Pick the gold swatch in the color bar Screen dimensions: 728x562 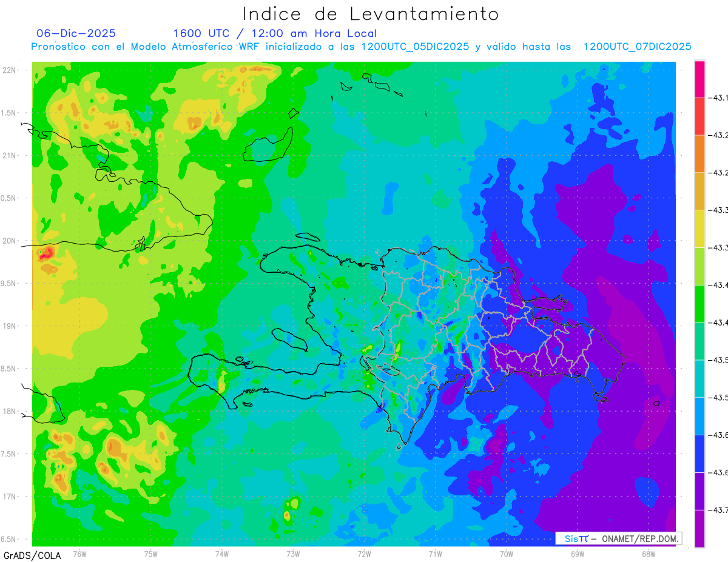click(699, 192)
